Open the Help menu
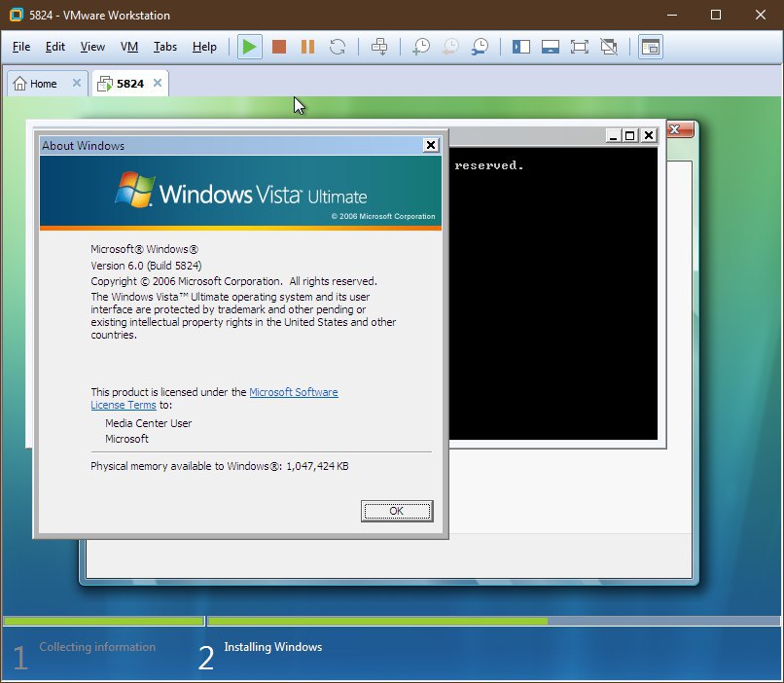784x683 pixels. (204, 47)
